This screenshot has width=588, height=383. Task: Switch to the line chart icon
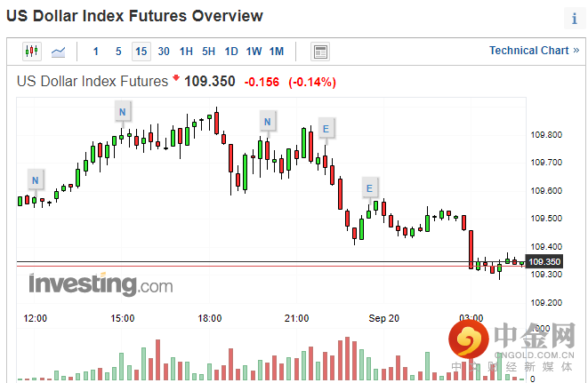click(x=59, y=52)
